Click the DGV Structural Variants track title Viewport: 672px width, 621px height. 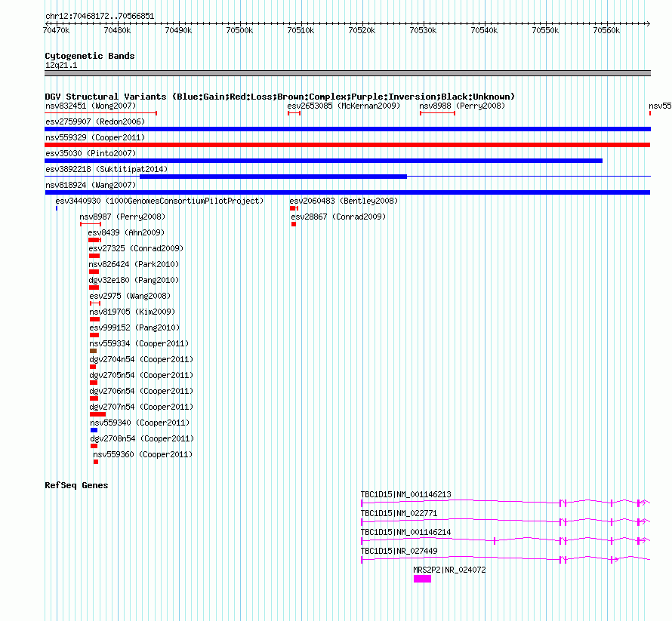click(x=280, y=97)
